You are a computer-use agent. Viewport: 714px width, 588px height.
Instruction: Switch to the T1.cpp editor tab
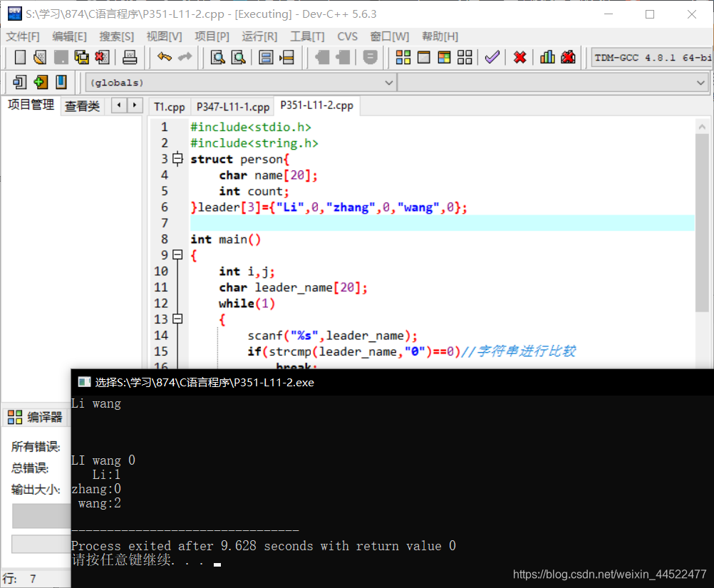tap(170, 107)
